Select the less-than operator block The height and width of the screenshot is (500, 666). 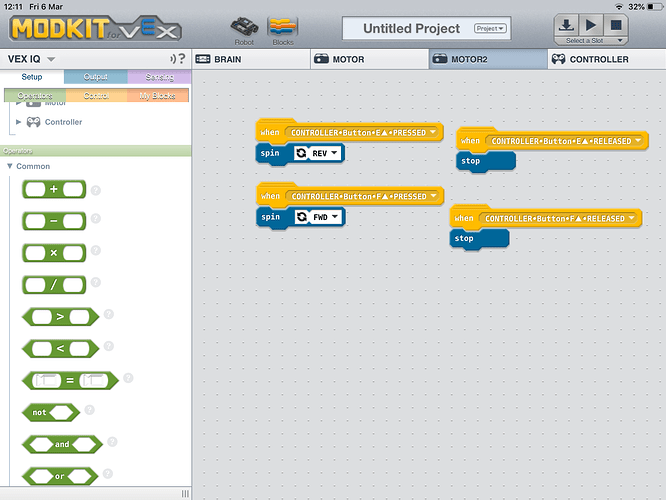pyautogui.click(x=60, y=349)
